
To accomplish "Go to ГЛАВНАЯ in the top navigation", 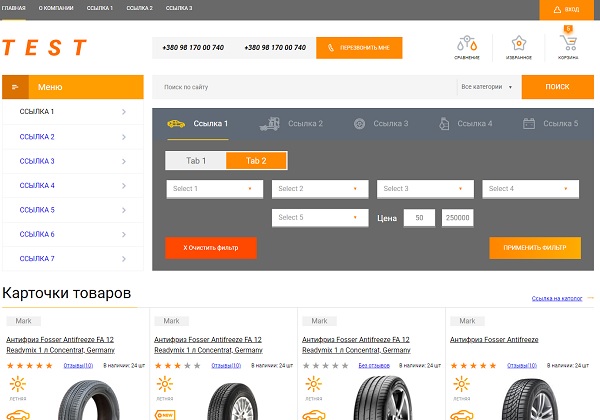I will pyautogui.click(x=13, y=8).
